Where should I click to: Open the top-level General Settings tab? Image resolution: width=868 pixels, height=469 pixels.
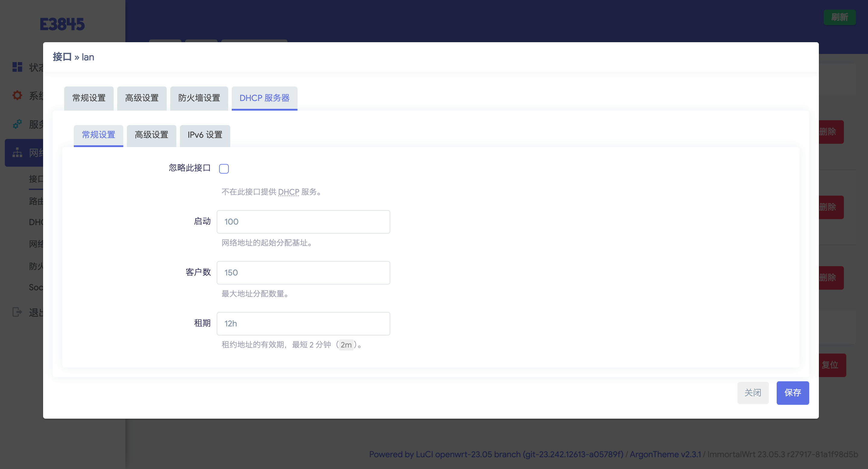89,98
